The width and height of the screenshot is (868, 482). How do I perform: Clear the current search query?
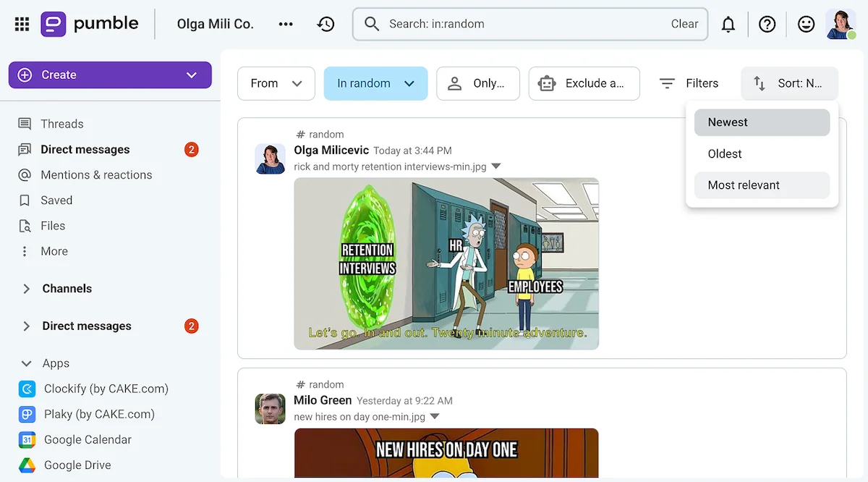coord(684,24)
